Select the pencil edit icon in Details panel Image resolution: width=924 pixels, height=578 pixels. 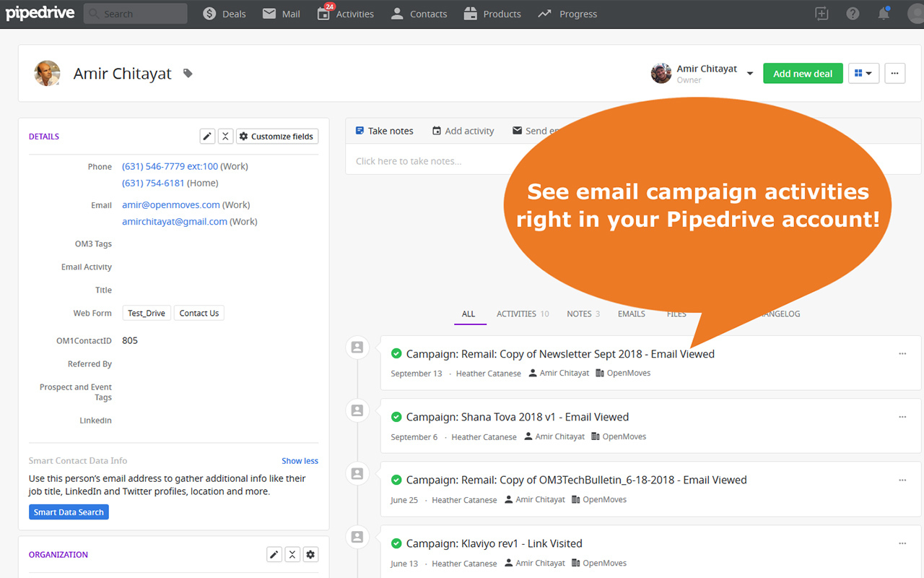click(x=207, y=136)
